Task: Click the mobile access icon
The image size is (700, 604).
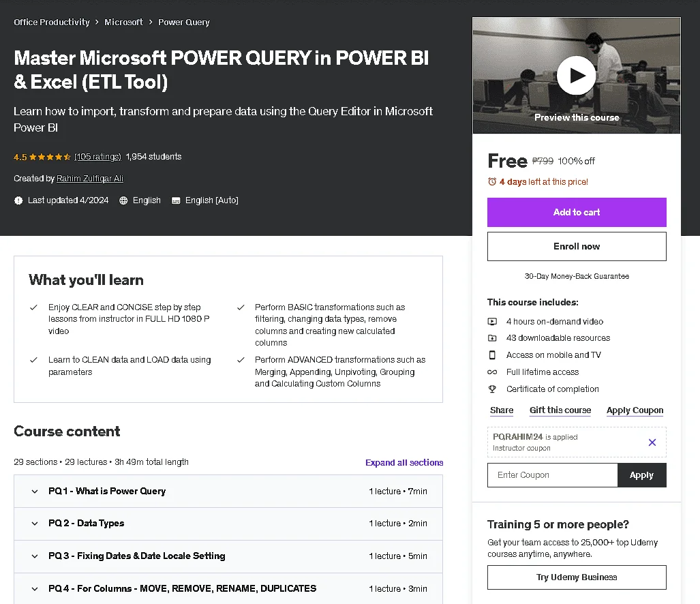Action: coord(492,355)
